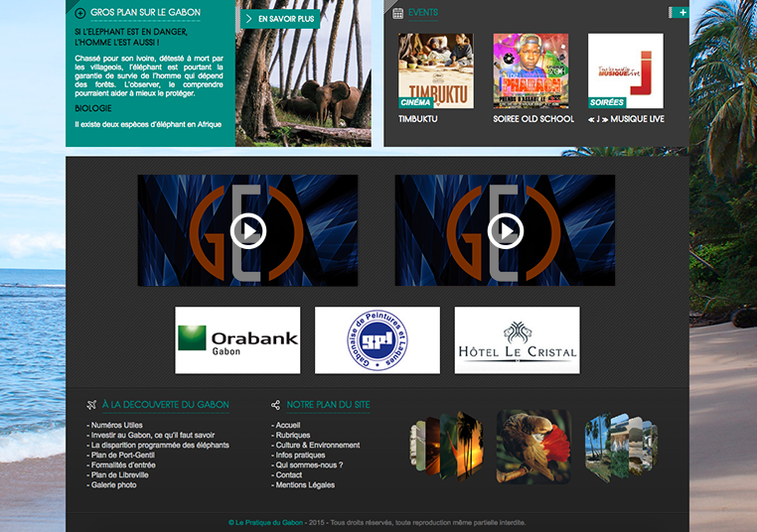757x532 pixels.
Task: Open the Numéros Utiles footer link
Action: (114, 425)
